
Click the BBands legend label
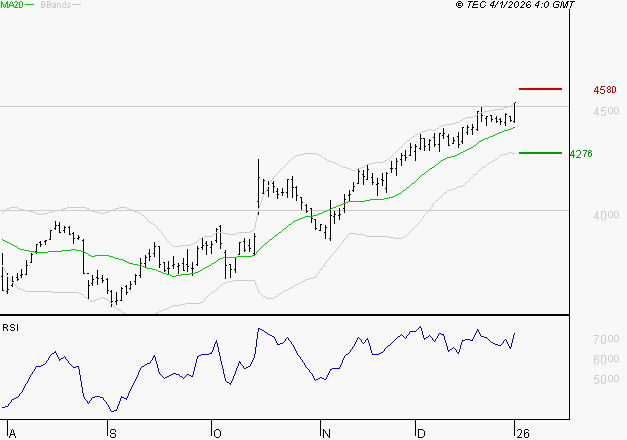(x=56, y=5)
